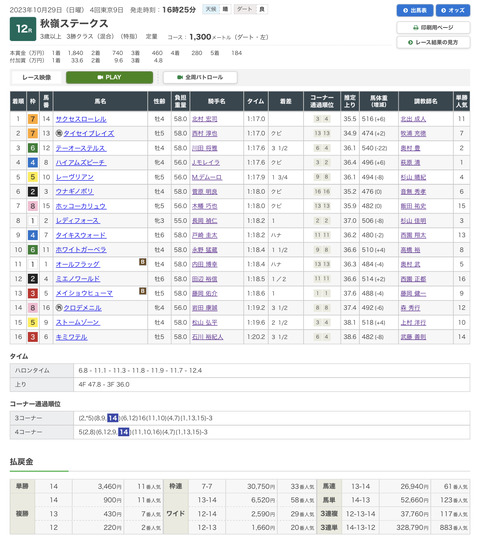This screenshot has height=536, width=480.
Task: Open the 印刷用ページ print view
Action: [x=433, y=27]
